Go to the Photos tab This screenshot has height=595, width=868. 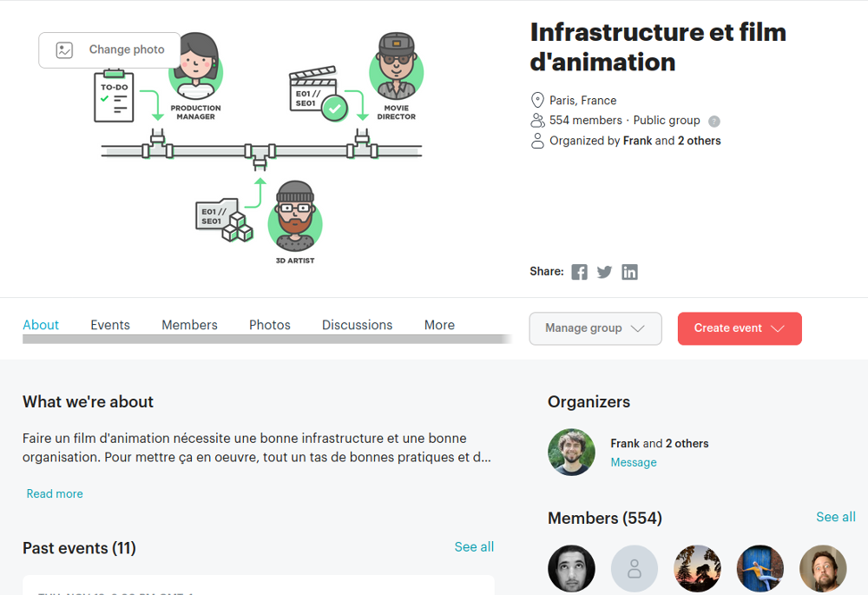click(x=270, y=325)
